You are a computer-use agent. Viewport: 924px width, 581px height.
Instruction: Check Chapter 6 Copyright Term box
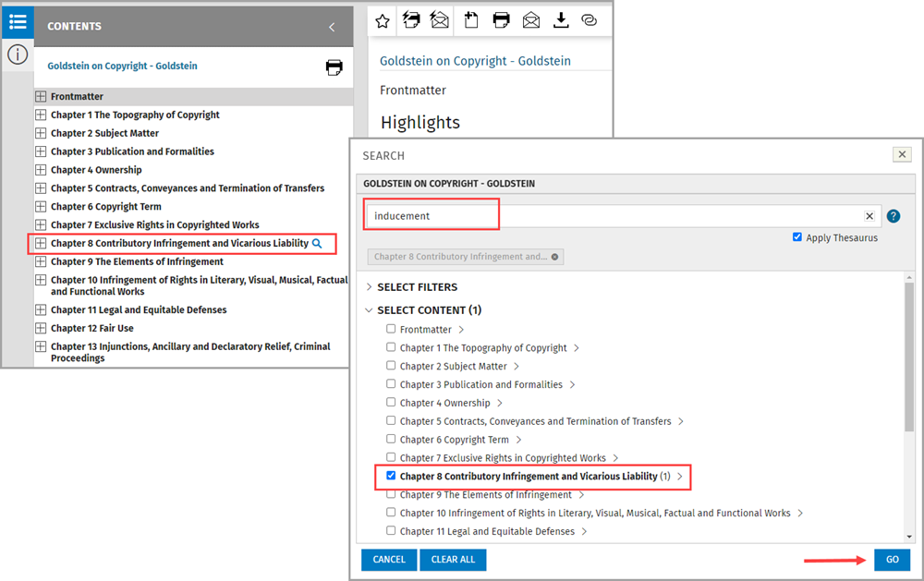point(391,439)
